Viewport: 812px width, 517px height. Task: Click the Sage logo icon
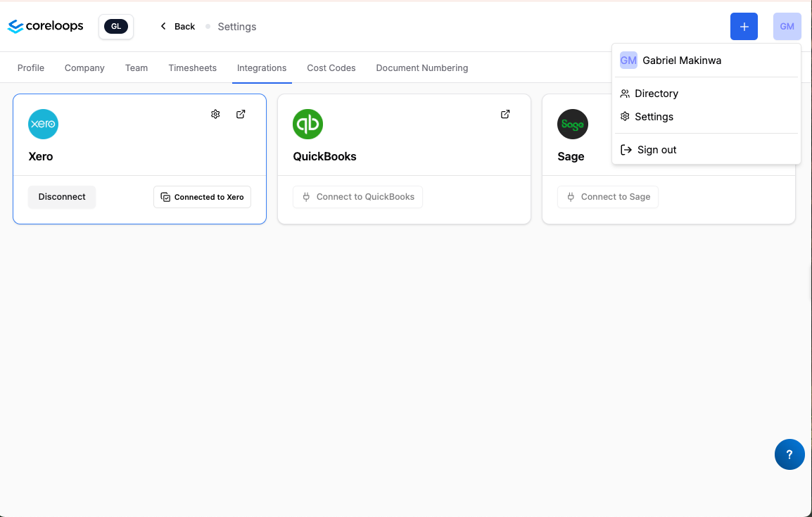tap(572, 125)
